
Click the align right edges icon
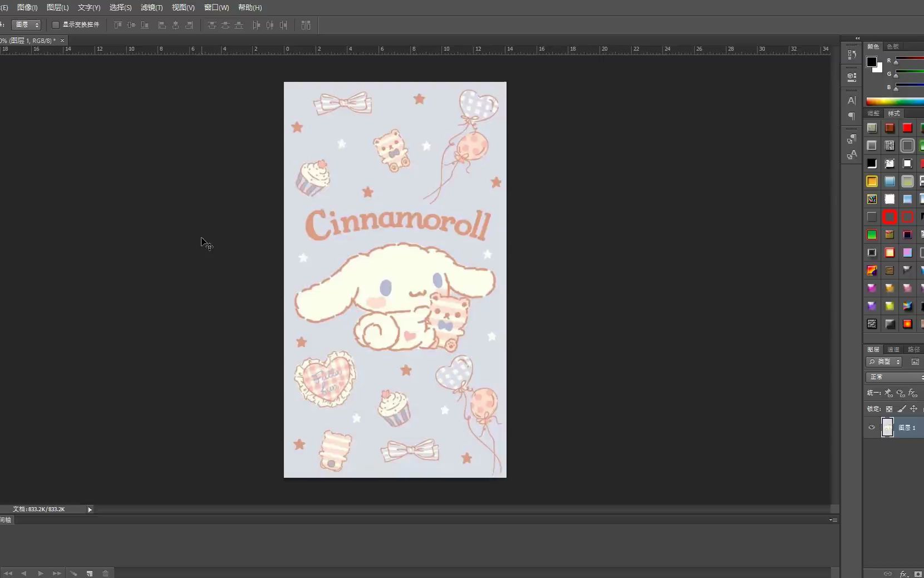(x=189, y=25)
